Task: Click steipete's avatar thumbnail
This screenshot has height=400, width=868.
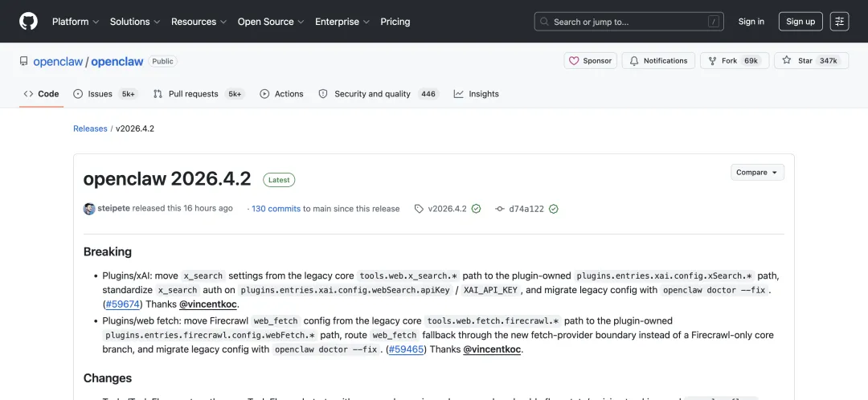Action: pyautogui.click(x=89, y=209)
